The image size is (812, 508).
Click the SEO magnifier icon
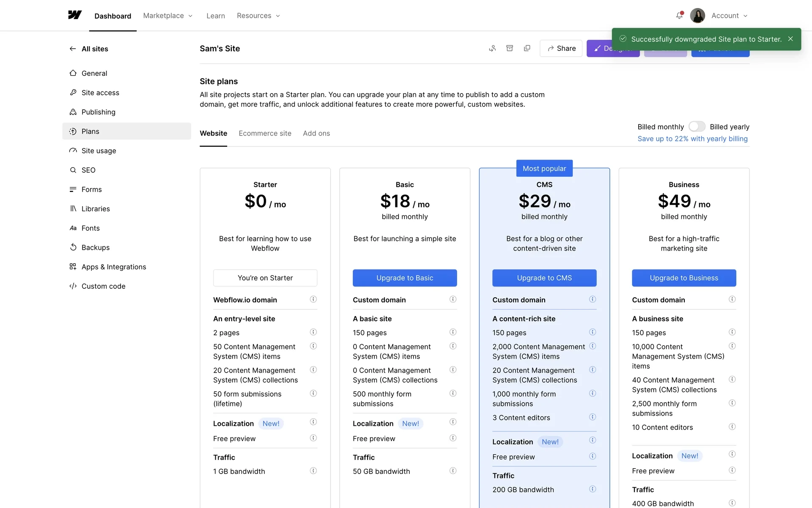[x=73, y=170]
